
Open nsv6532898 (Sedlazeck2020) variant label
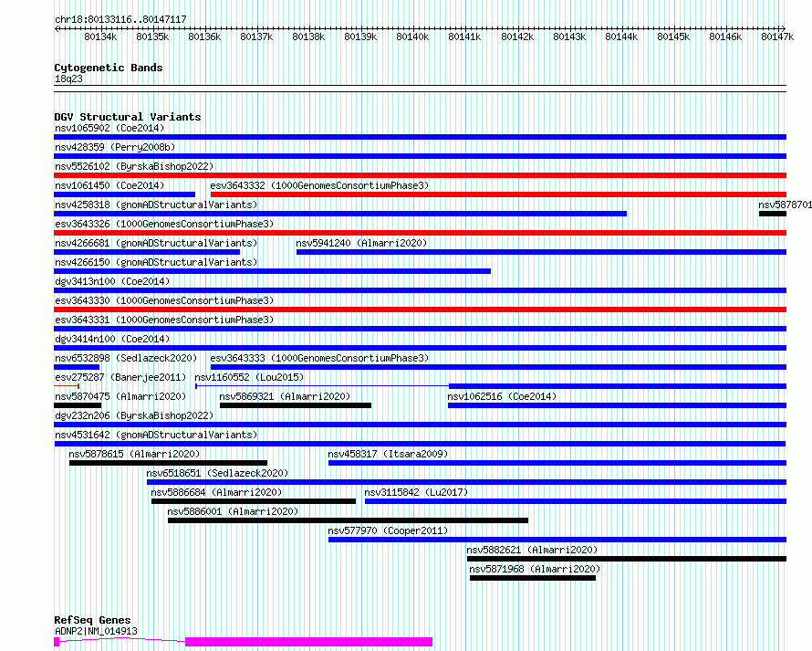click(126, 358)
